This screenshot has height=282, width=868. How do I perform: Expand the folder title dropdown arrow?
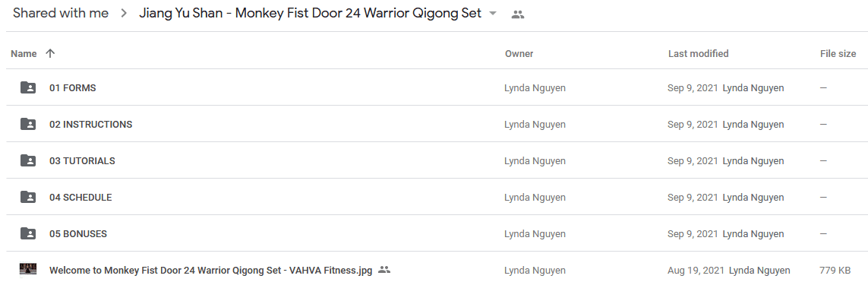[493, 13]
